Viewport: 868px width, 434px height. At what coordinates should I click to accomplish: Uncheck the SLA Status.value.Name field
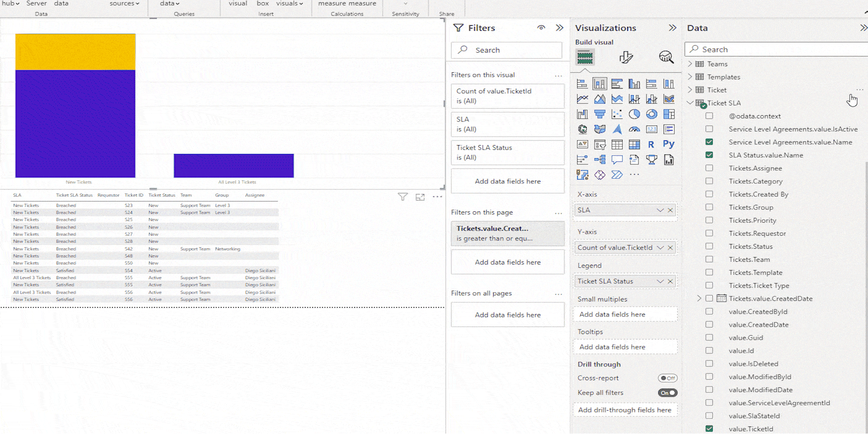[x=709, y=155]
